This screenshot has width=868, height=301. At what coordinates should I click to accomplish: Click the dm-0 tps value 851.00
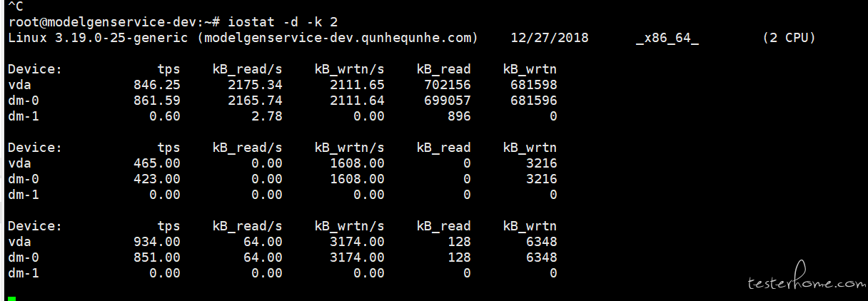click(157, 257)
